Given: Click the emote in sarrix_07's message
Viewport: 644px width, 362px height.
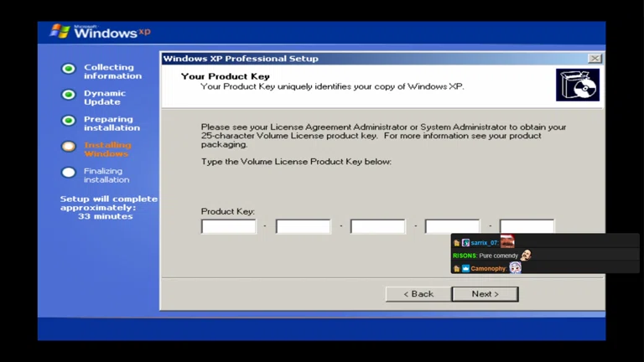Looking at the screenshot, I should (507, 241).
